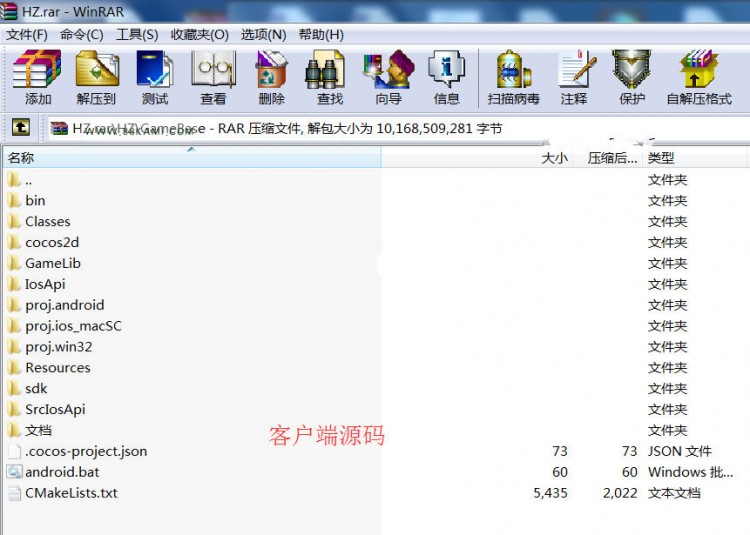The height and width of the screenshot is (535, 750).
Task: Click the CMakeLists.txt file icon
Action: pos(14,493)
